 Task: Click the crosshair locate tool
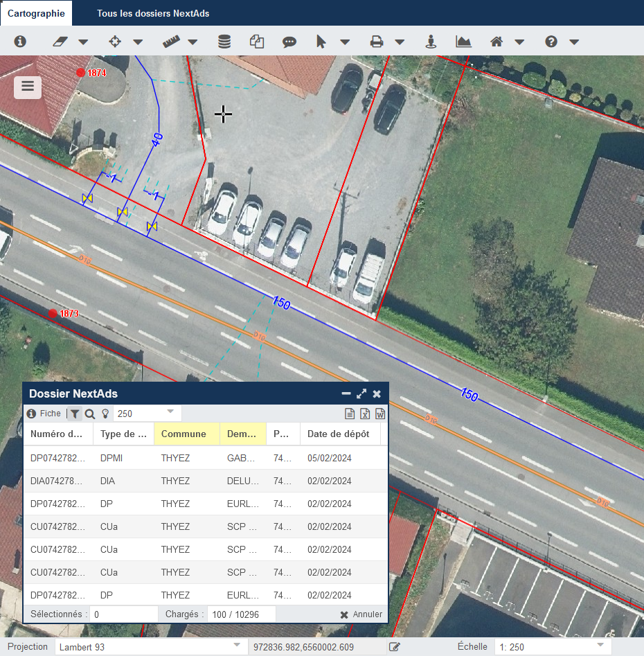(115, 42)
